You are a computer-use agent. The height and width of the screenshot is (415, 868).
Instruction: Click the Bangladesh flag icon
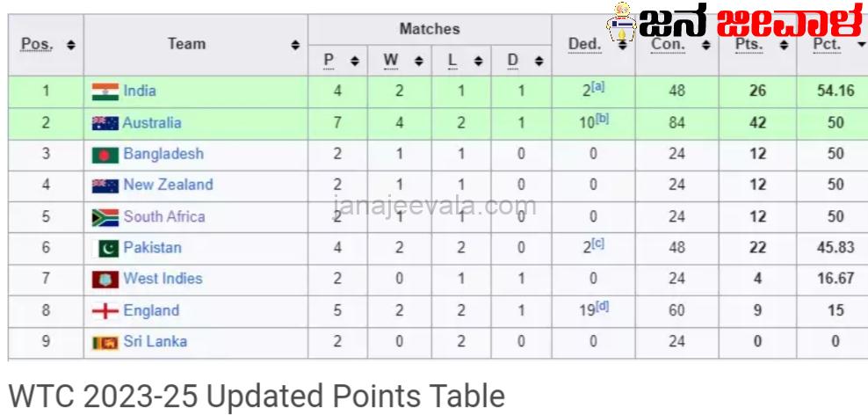tap(105, 155)
